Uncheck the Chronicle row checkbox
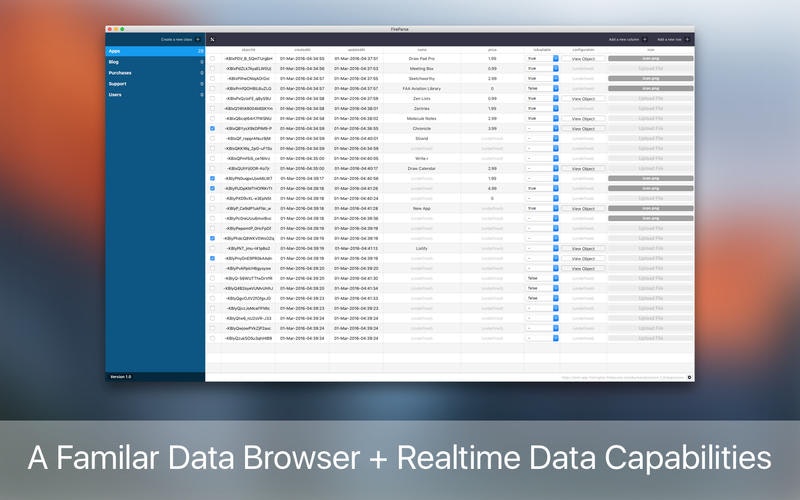This screenshot has width=800, height=500. pos(212,129)
